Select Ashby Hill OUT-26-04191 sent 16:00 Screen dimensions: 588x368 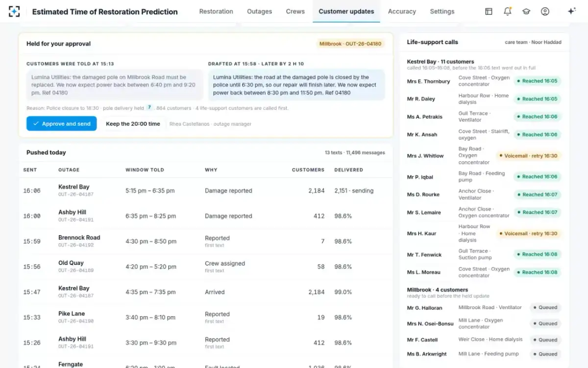[206, 216]
